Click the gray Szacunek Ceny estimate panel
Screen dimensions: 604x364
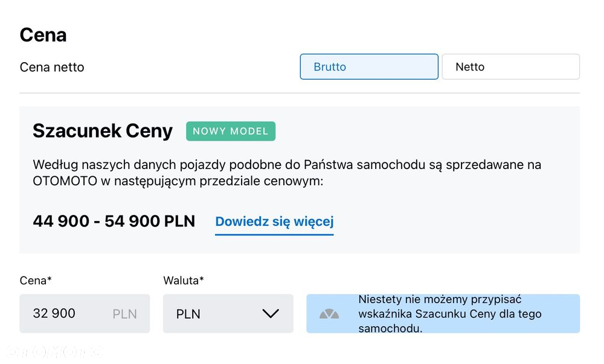click(300, 180)
